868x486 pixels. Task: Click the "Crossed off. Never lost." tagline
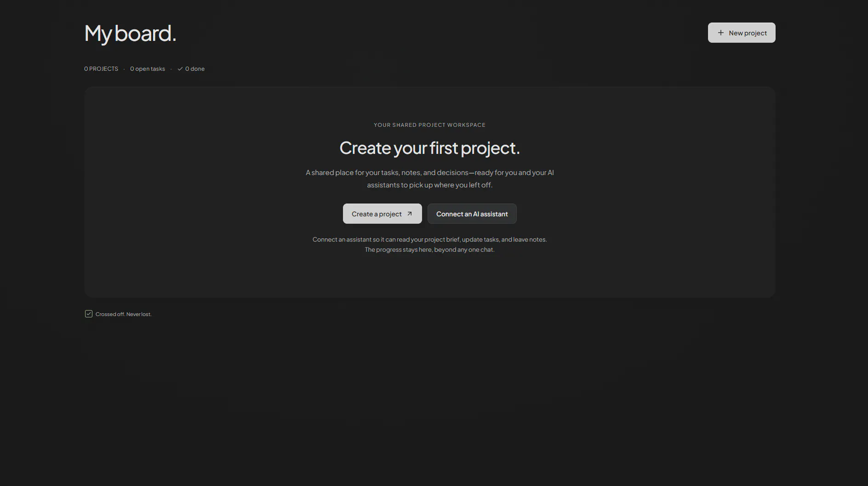[124, 314]
